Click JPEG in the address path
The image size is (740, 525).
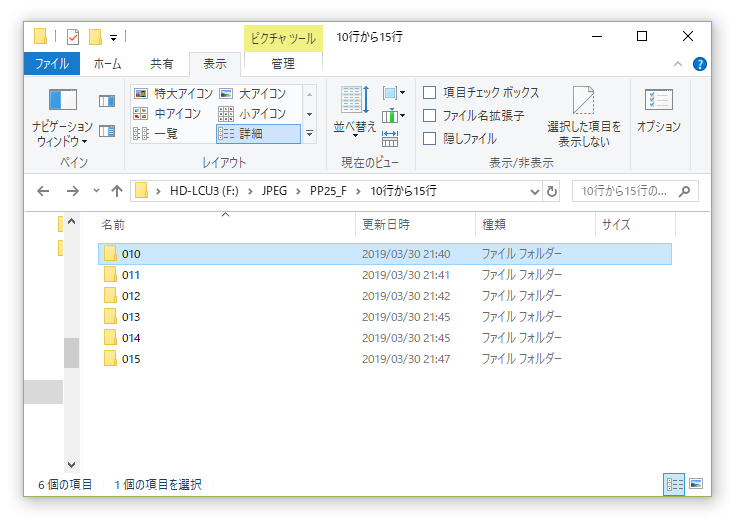point(274,191)
